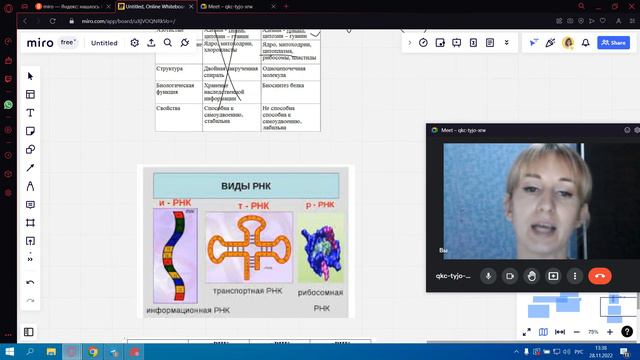Viewport: 640px width, 360px height.
Task: Select the Sticky note tool
Action: [x=30, y=131]
